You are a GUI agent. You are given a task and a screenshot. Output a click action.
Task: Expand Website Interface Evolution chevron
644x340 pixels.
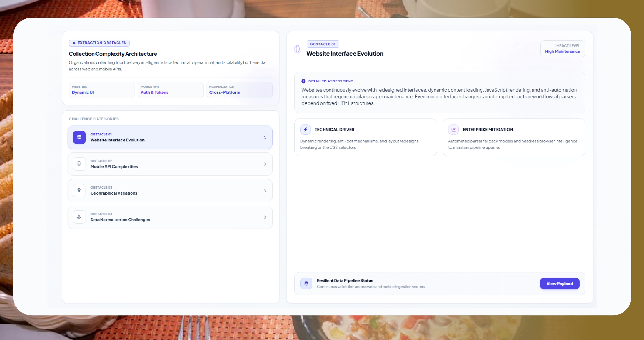265,138
